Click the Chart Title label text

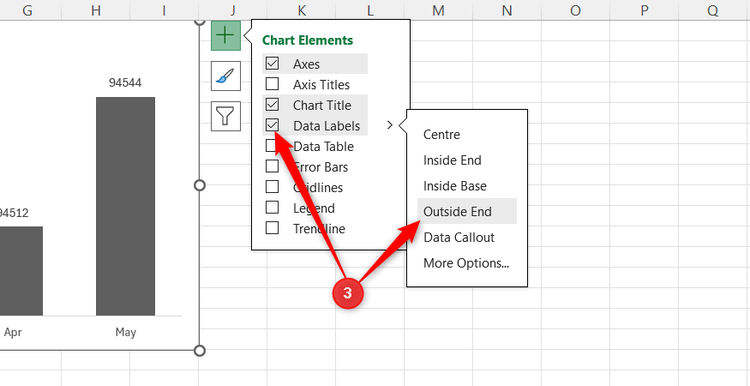pos(322,105)
